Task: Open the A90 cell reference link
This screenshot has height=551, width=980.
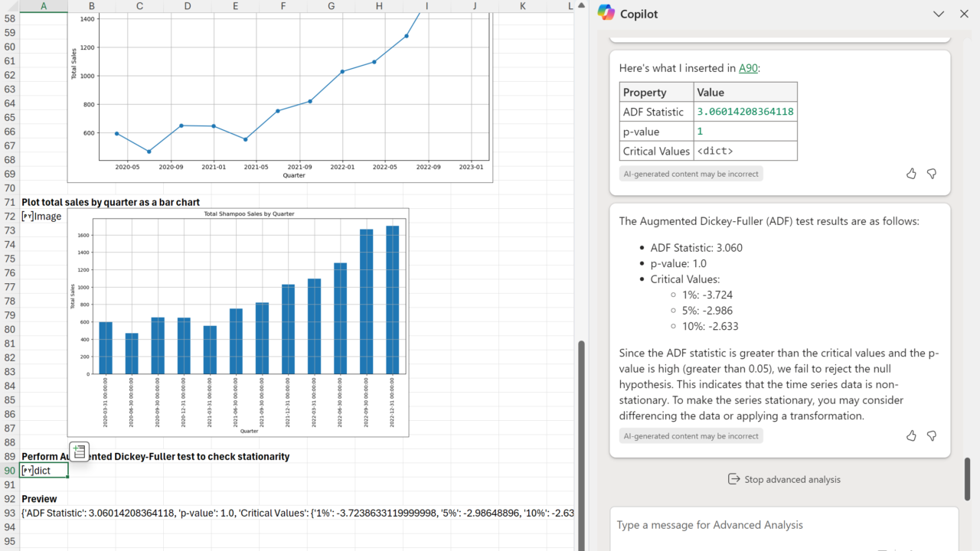Action: [747, 68]
